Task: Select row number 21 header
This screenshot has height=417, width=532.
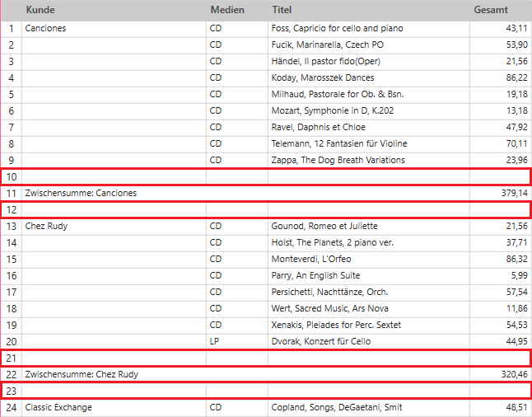Action: [12, 358]
